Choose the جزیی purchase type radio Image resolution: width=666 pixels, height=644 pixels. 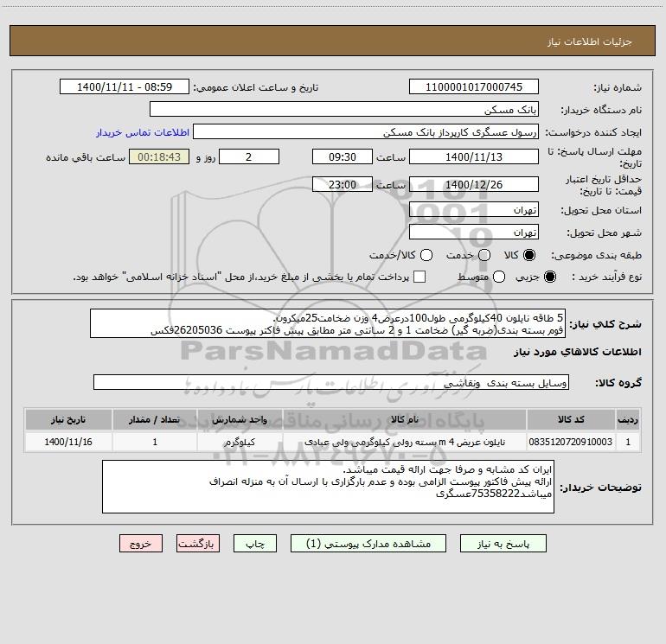pos(549,277)
